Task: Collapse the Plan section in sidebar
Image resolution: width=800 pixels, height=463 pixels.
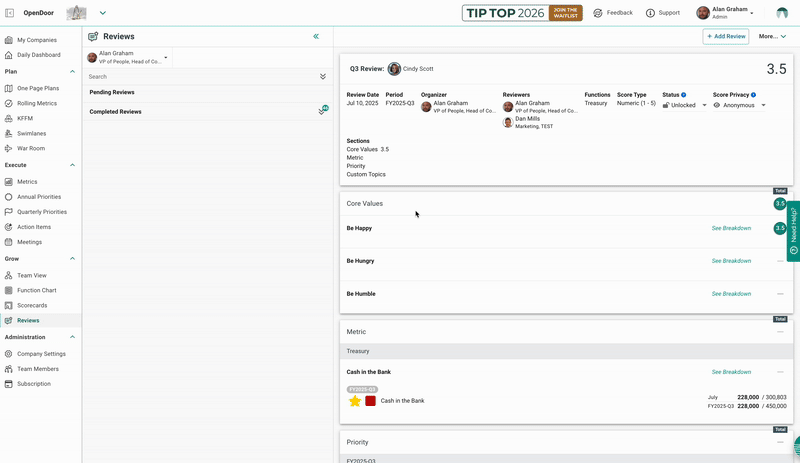Action: point(72,72)
